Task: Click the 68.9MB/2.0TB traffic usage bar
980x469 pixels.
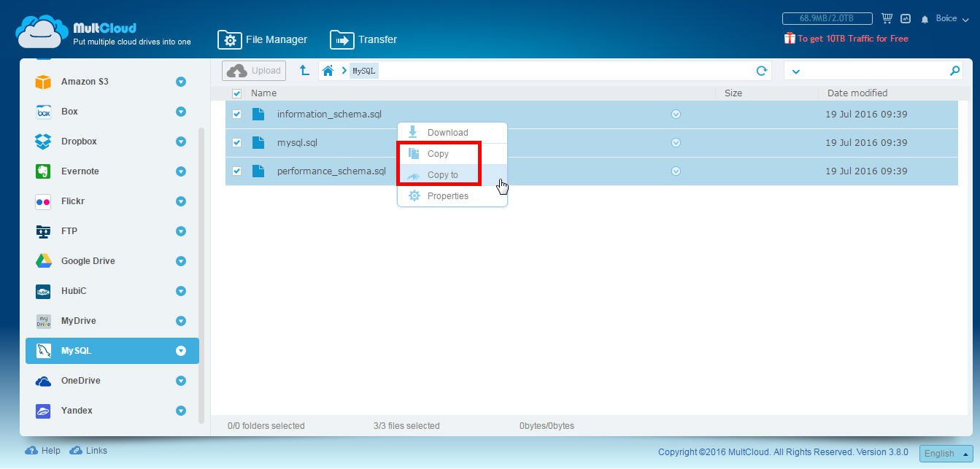Action: tap(827, 18)
